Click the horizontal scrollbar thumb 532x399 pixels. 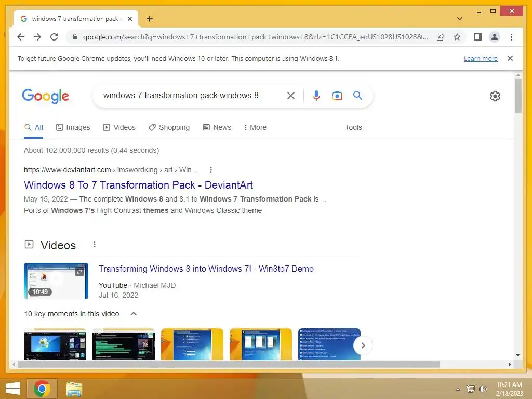click(229, 364)
